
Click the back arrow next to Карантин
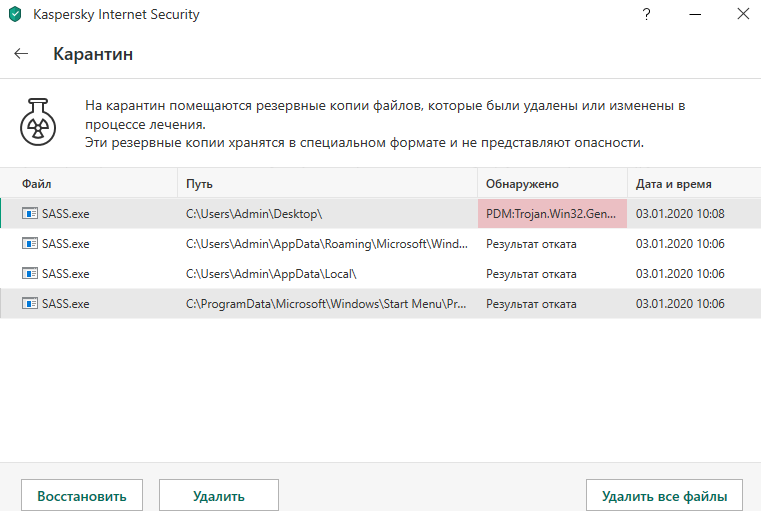(x=21, y=54)
